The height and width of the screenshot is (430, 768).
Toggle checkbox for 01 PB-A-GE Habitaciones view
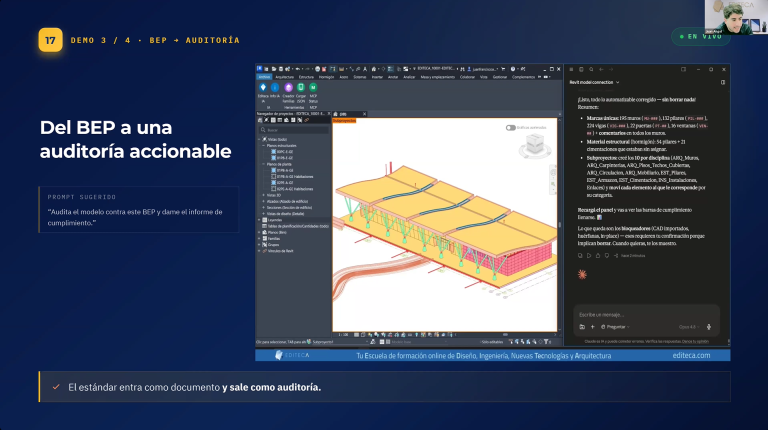tap(273, 176)
